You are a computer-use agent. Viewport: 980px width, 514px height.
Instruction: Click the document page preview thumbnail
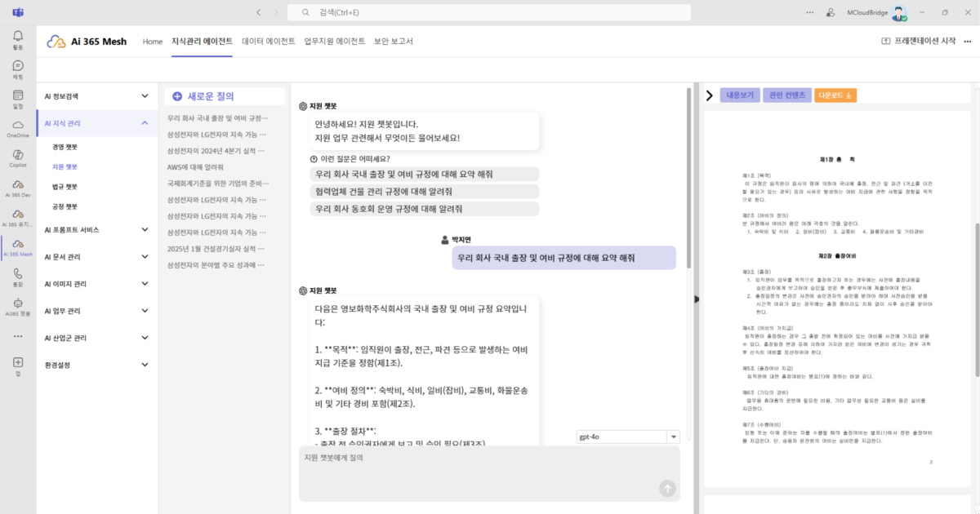[837, 298]
